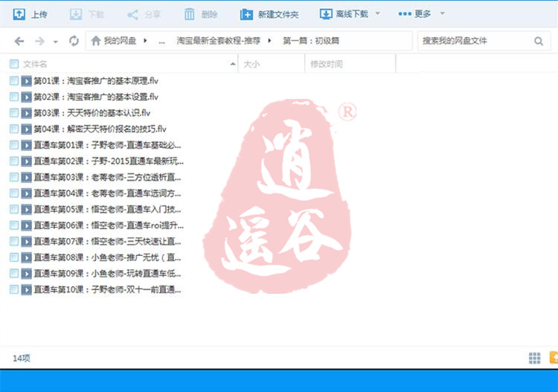Select file 第03课：天天特价的基本认识.flv
This screenshot has width=558, height=392.
pos(92,113)
